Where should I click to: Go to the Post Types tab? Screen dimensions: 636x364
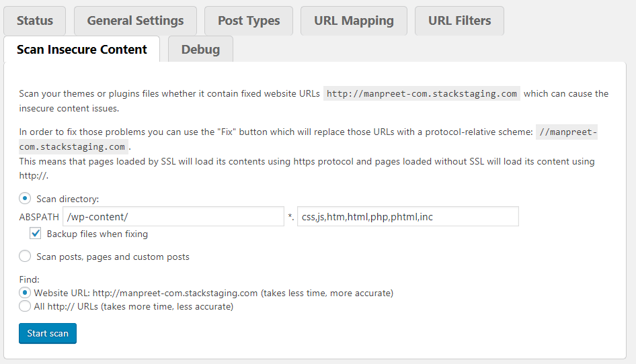(x=249, y=21)
